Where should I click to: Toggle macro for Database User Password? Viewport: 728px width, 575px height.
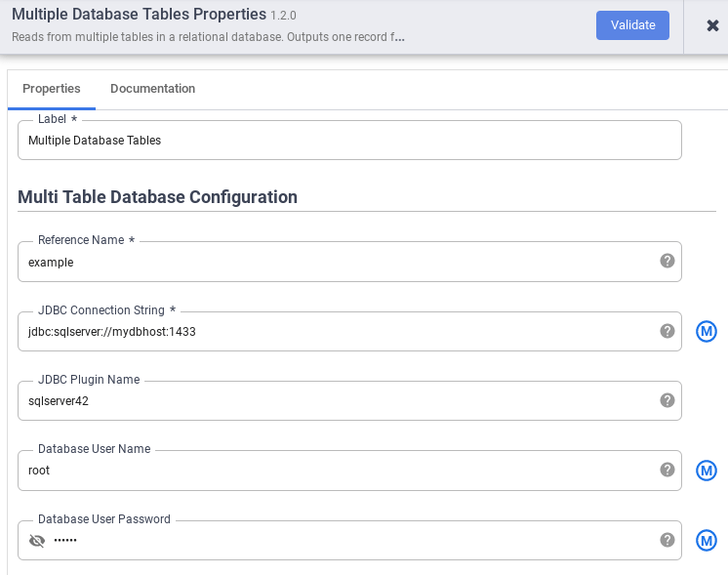(x=707, y=541)
